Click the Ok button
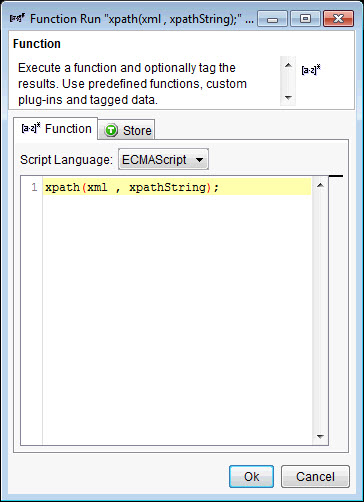This screenshot has height=502, width=364. point(251,476)
